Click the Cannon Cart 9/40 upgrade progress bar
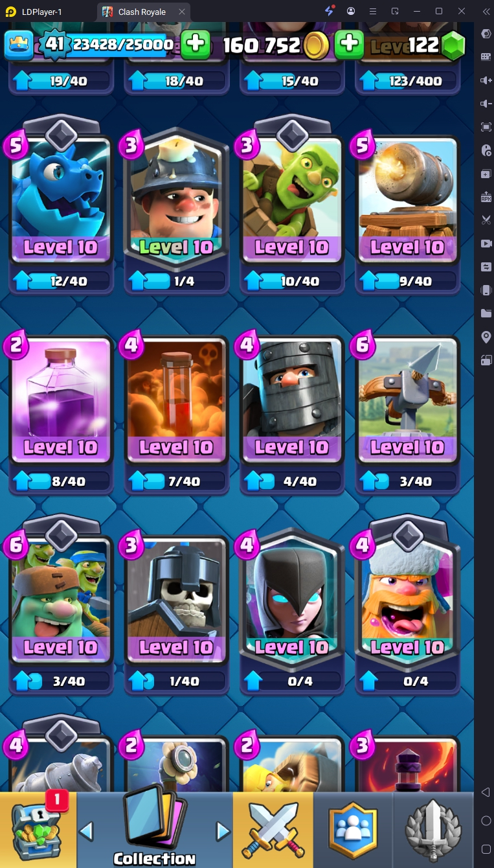This screenshot has height=868, width=494. click(x=407, y=281)
